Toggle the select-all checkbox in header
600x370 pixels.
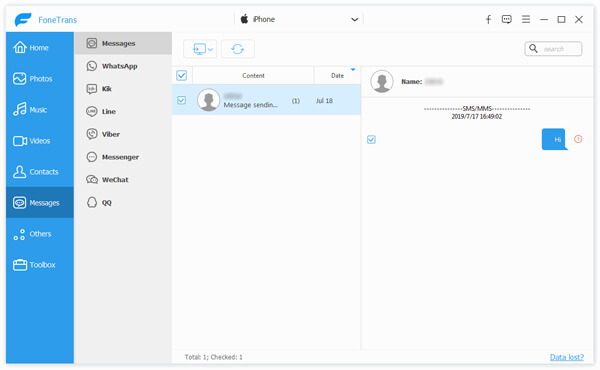[181, 75]
